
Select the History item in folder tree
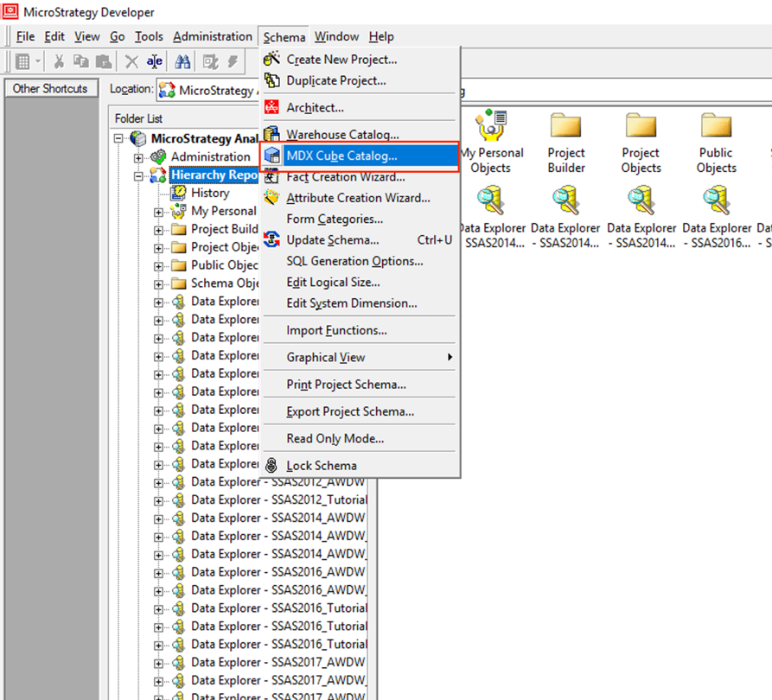pyautogui.click(x=209, y=193)
